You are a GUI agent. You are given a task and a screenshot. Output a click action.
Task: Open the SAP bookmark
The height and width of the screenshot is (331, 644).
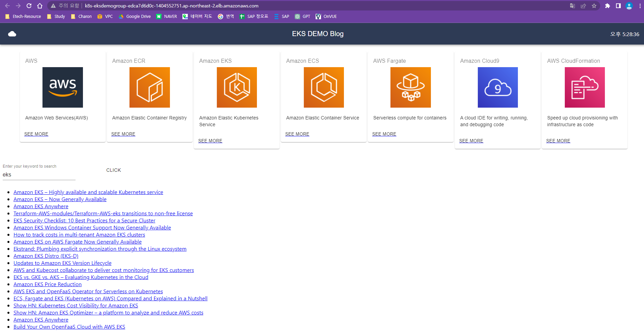click(x=282, y=16)
